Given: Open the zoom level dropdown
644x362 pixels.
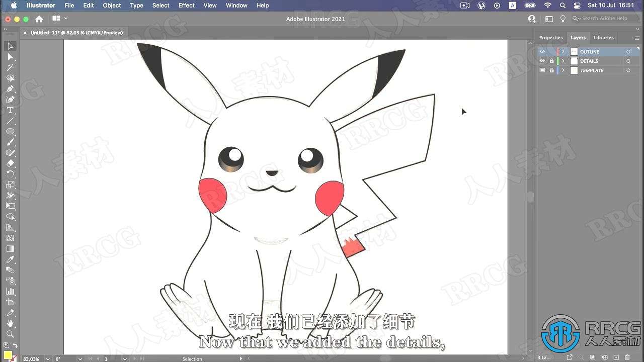Looking at the screenshot, I should point(48,359).
